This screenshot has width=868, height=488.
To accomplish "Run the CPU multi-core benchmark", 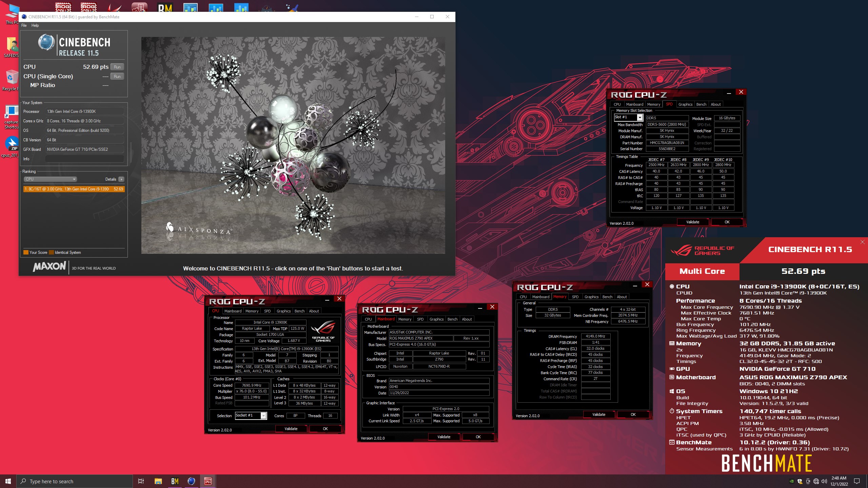I will (117, 67).
